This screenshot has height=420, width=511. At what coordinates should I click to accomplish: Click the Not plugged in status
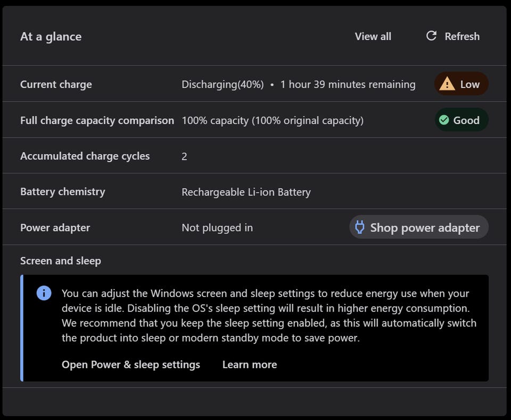217,228
